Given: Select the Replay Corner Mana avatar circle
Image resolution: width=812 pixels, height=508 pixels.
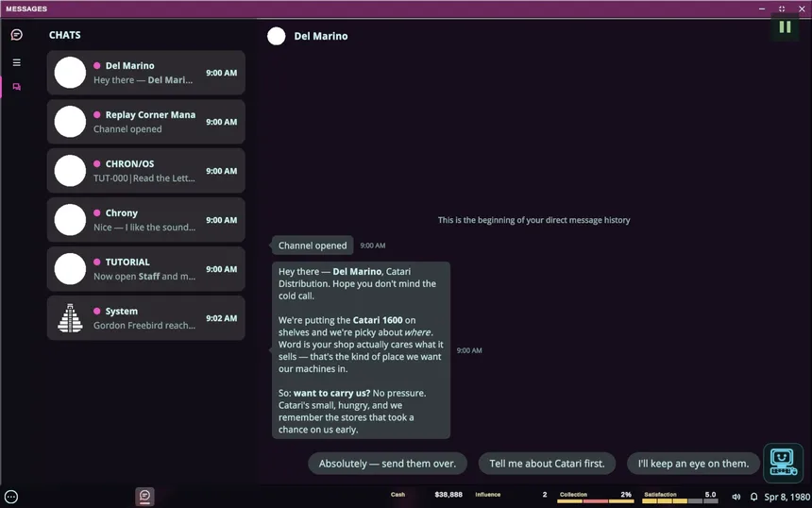Looking at the screenshot, I should 70,122.
